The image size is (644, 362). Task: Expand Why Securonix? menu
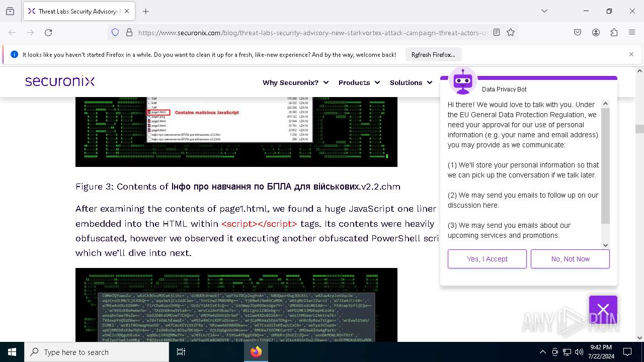pyautogui.click(x=295, y=82)
